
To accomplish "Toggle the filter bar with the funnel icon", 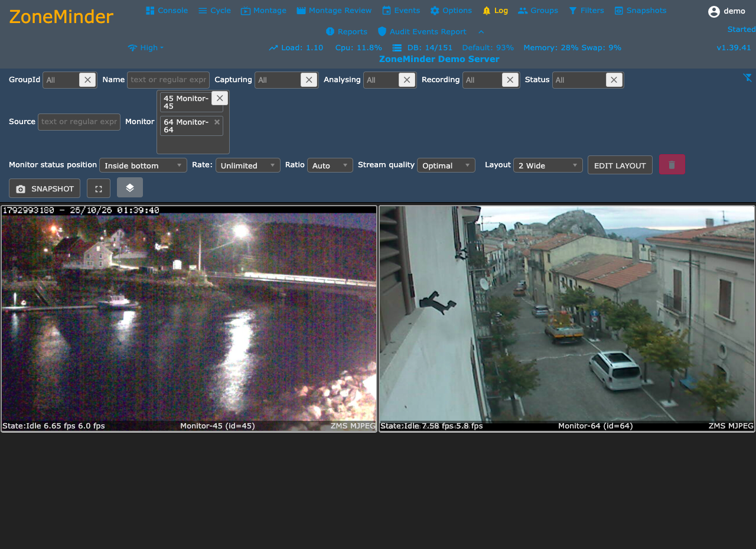I will point(748,77).
